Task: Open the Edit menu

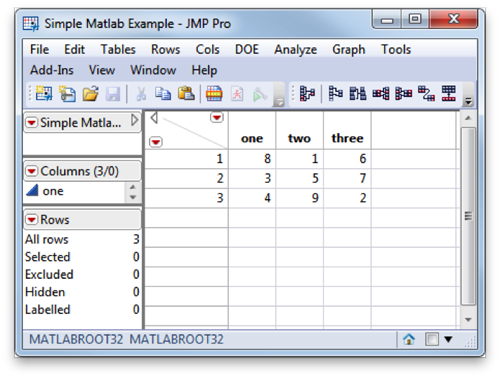Action: (x=74, y=49)
